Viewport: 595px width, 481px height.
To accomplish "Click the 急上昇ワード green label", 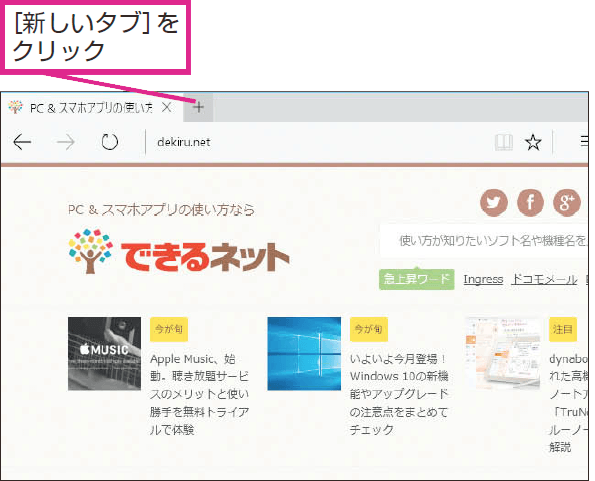I will click(x=417, y=279).
